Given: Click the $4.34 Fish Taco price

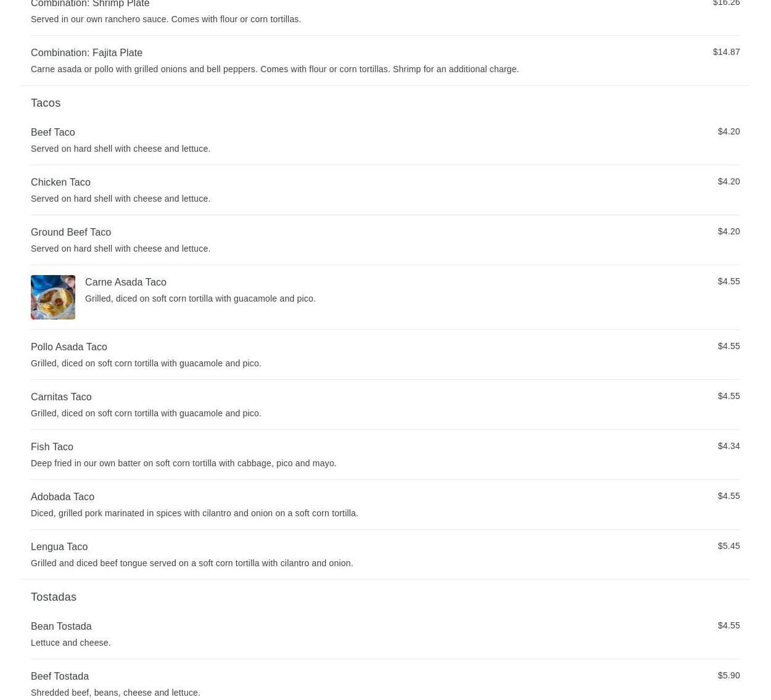Looking at the screenshot, I should pyautogui.click(x=728, y=446).
